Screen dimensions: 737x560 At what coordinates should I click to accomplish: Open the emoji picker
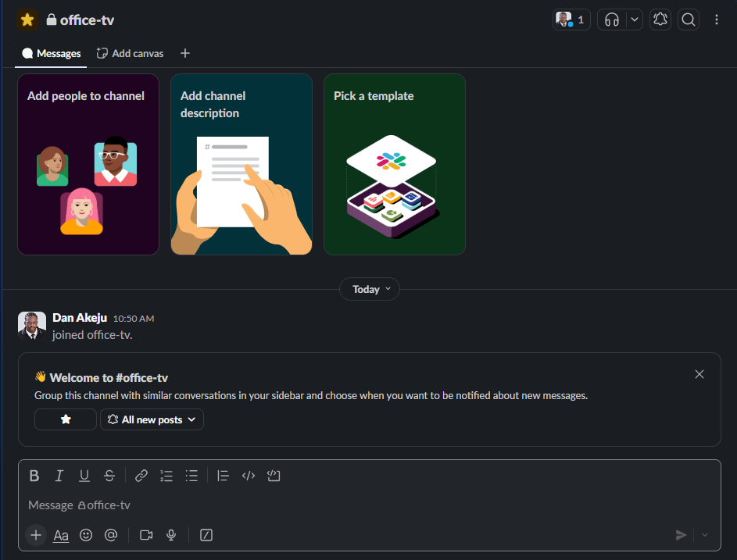[x=86, y=535]
